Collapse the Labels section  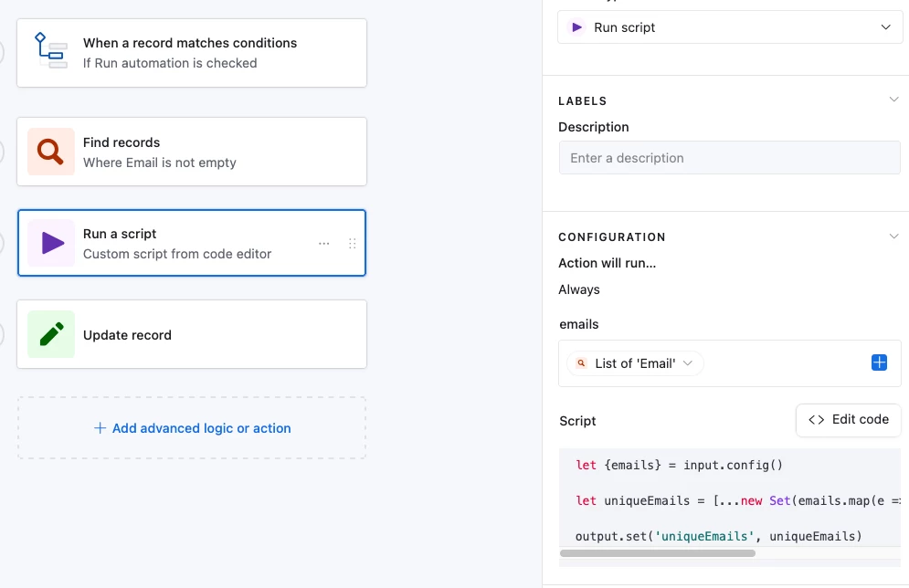coord(893,100)
